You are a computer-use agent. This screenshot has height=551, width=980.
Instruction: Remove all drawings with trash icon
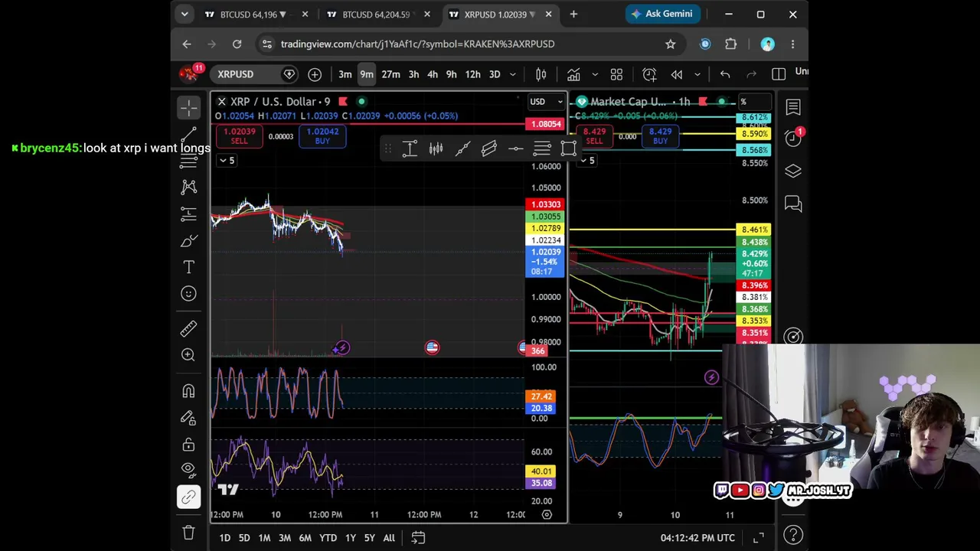[188, 532]
